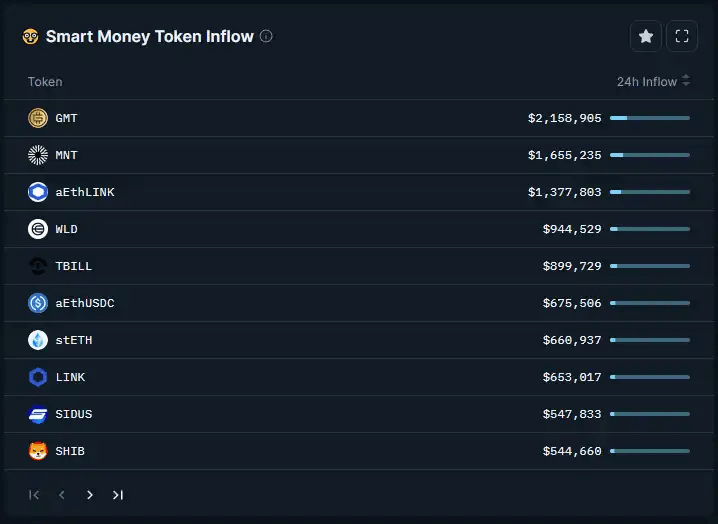
Task: Click the WLD token icon
Action: point(38,229)
